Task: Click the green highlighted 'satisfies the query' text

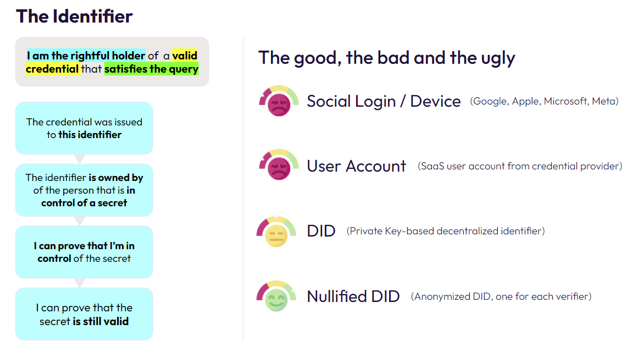Action: coord(151,69)
